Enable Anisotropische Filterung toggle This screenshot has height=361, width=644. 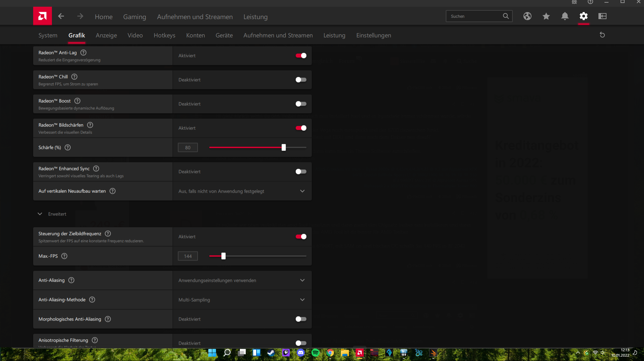[x=301, y=343]
